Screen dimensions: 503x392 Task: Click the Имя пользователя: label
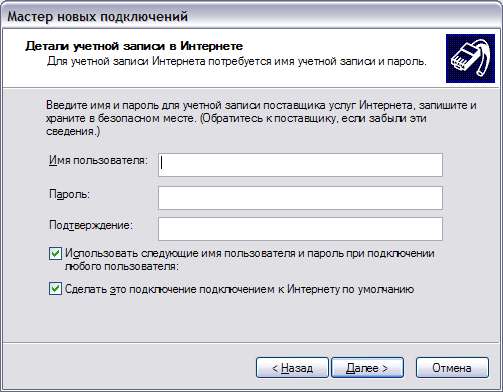click(98, 161)
